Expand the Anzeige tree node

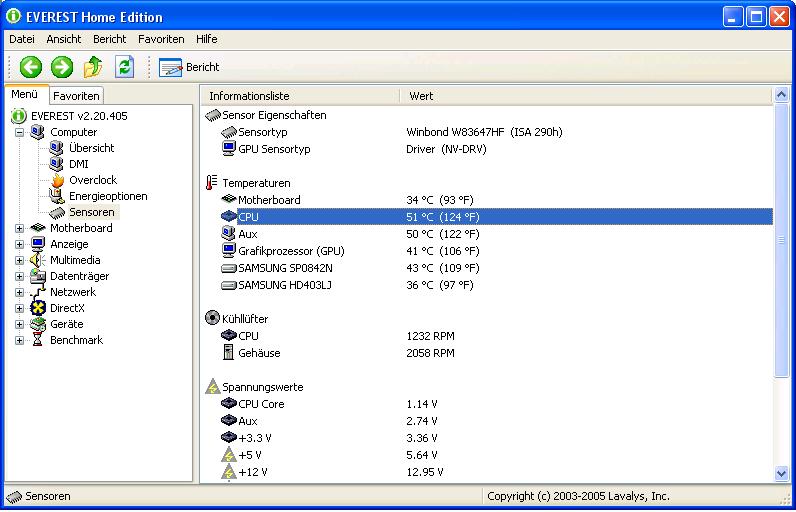(x=19, y=245)
